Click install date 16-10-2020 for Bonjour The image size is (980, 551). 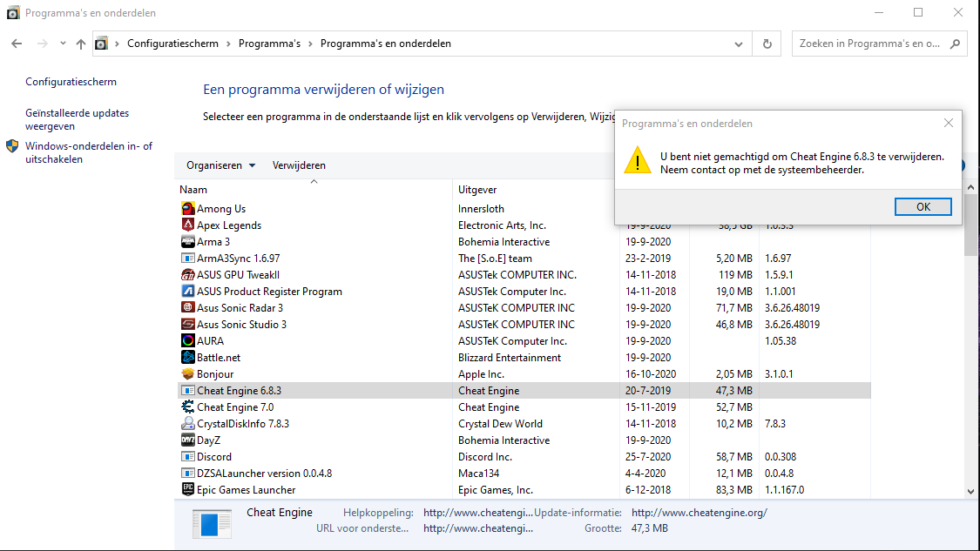coord(651,374)
